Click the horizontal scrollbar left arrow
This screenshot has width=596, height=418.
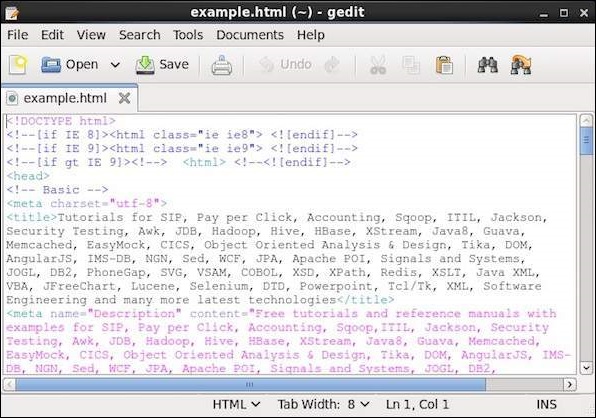tap(10, 385)
